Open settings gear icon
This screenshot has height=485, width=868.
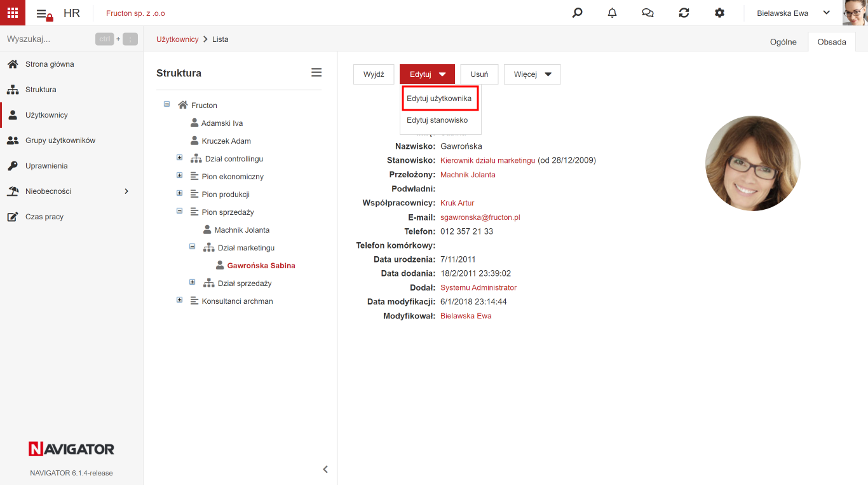[719, 13]
